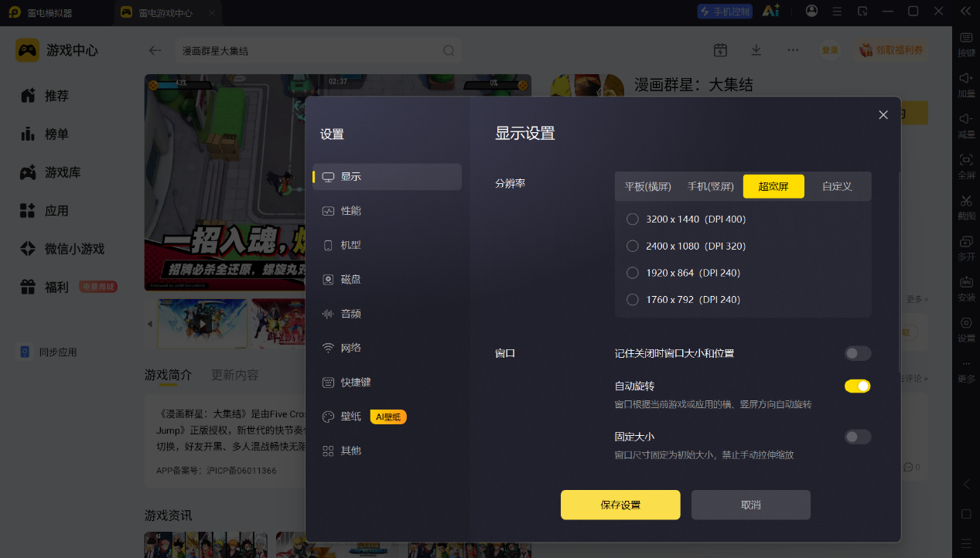
Task: Open the 音频 settings section
Action: pyautogui.click(x=387, y=314)
